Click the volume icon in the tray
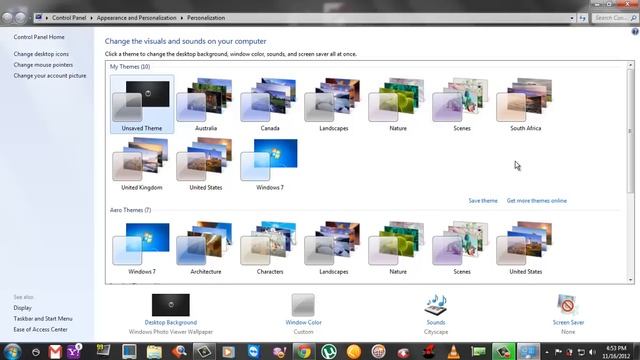The image size is (640, 360). pyautogui.click(x=592, y=352)
